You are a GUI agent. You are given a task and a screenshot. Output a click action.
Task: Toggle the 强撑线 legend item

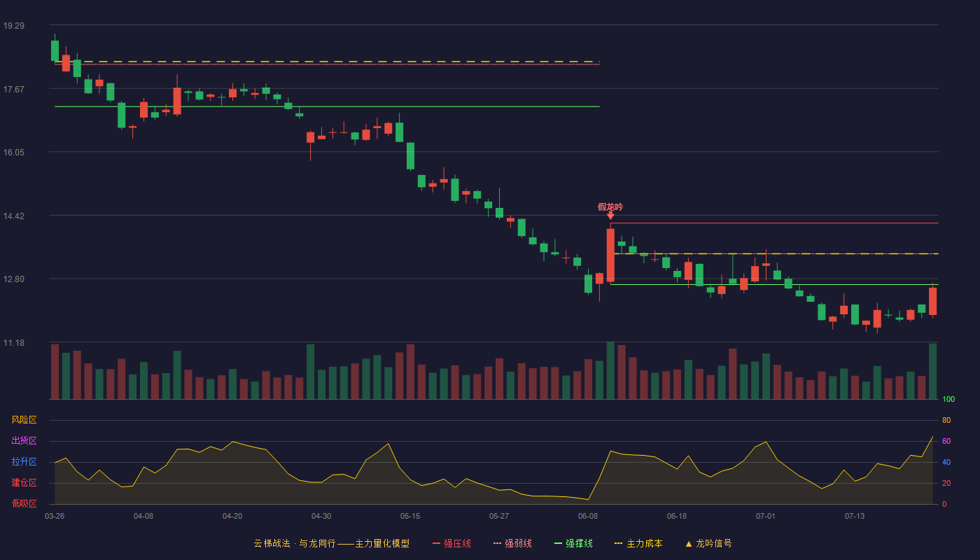pos(573,543)
